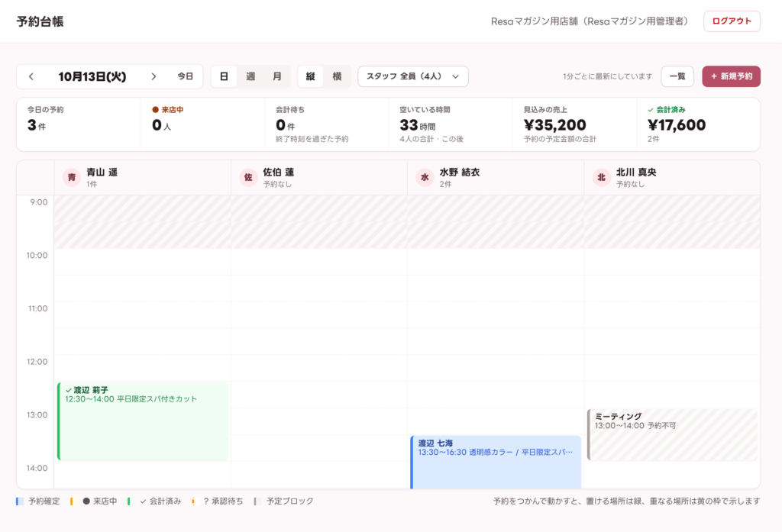Go to previous day arrow
This screenshot has width=782, height=532.
point(31,76)
